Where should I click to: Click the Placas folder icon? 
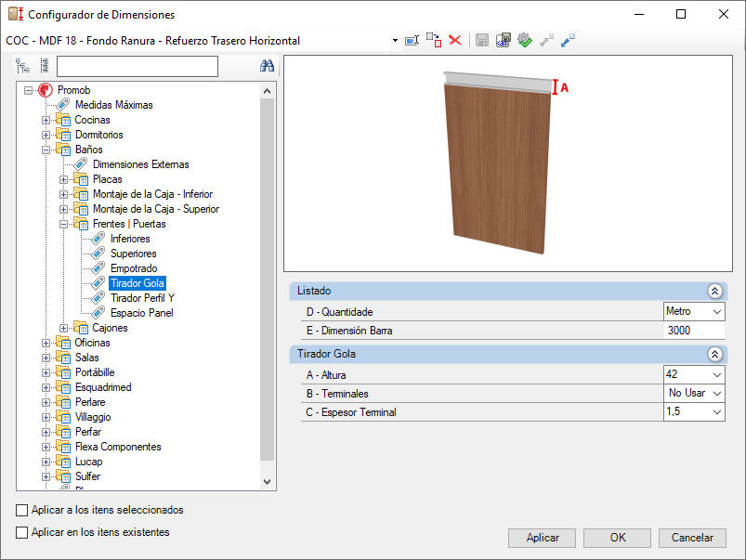[x=81, y=179]
